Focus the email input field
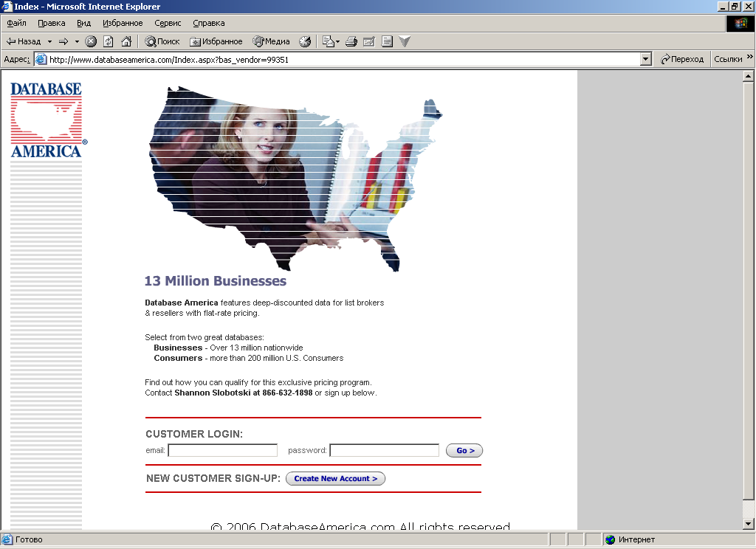Screen dimensions: 756x549 pos(223,450)
